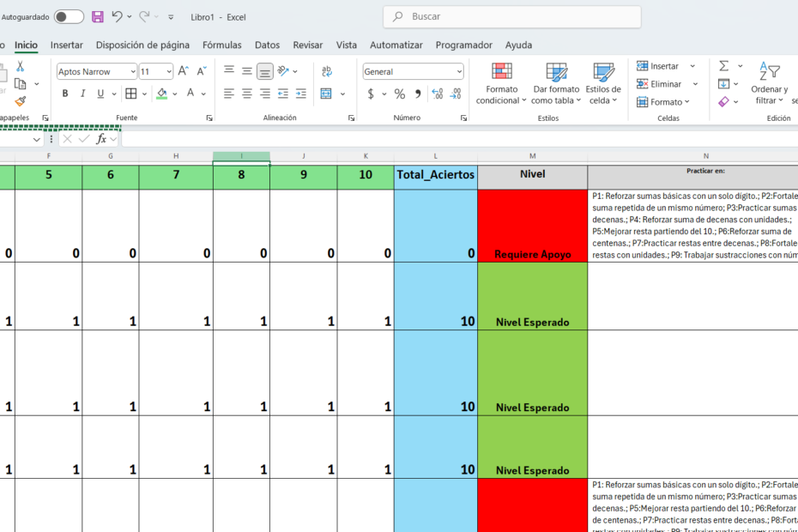Center cell text horizontally

(x=247, y=94)
